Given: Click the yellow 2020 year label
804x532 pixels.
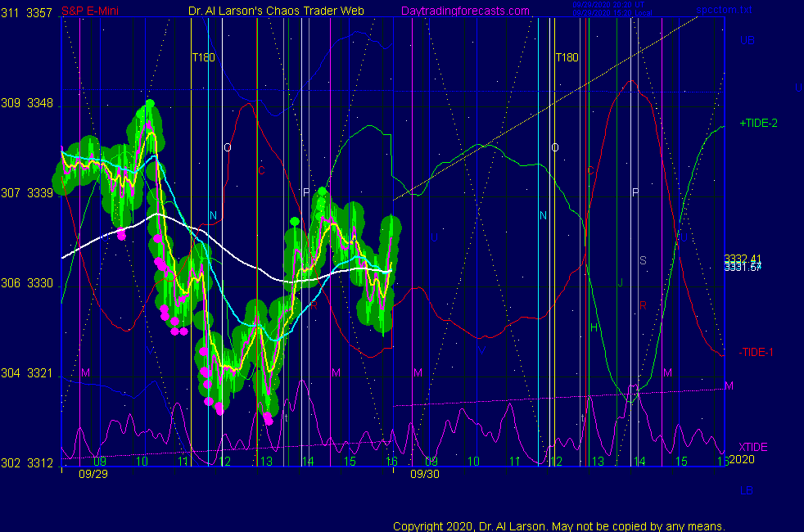Looking at the screenshot, I should 740,459.
